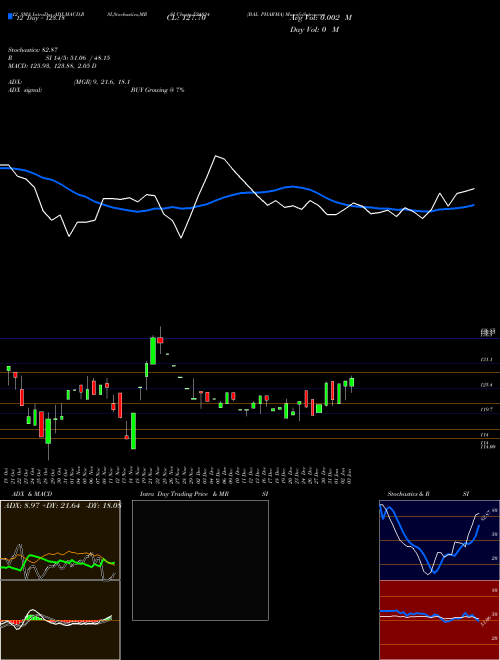
Task: Click the 'Avg Vol: 0.002 M' text
Action: [320, 18]
